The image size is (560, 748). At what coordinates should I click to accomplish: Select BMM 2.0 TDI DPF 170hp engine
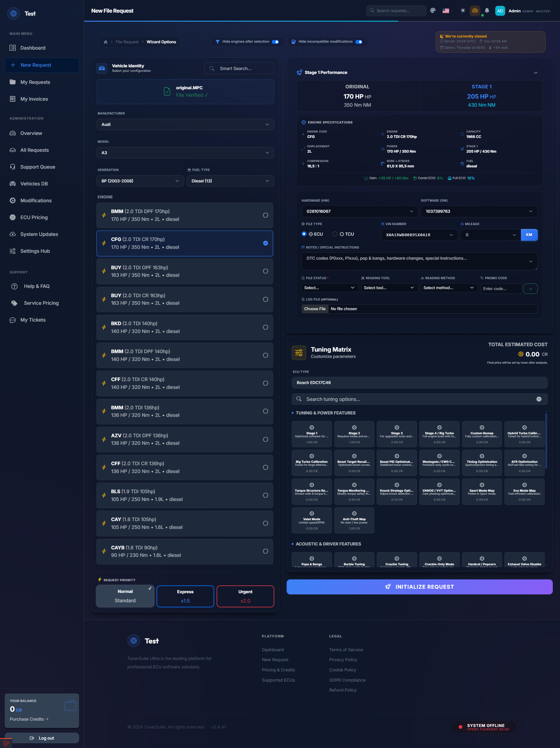(x=184, y=215)
